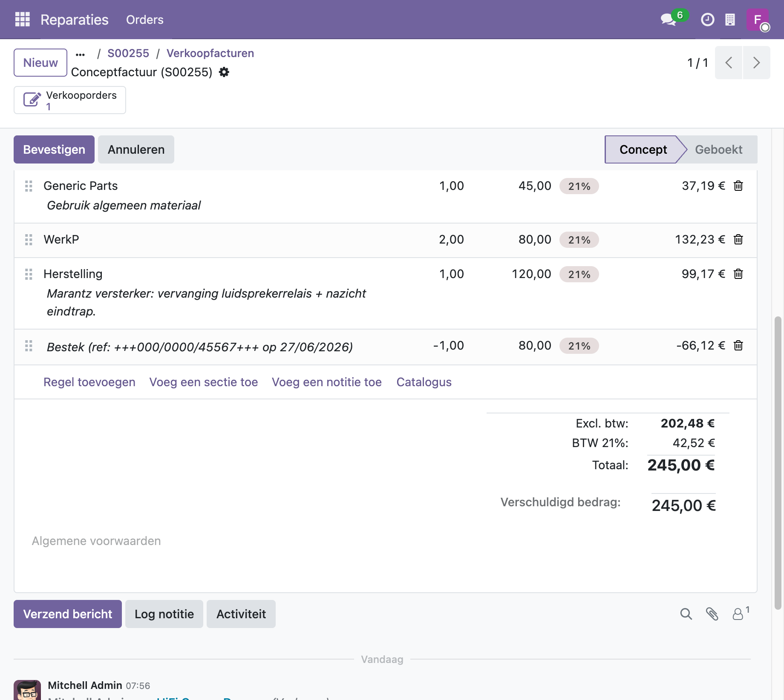Switch status to Geboekt

coord(718,149)
